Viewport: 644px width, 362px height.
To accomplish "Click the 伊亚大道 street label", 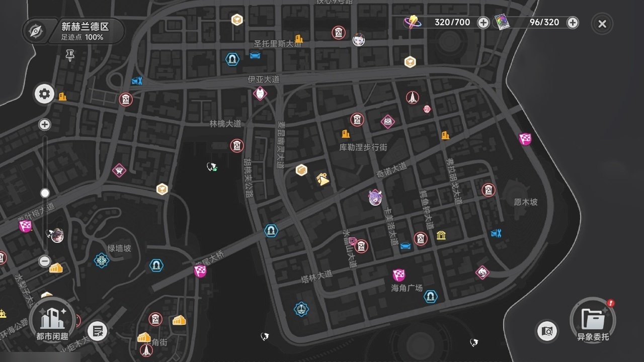I will pyautogui.click(x=264, y=79).
